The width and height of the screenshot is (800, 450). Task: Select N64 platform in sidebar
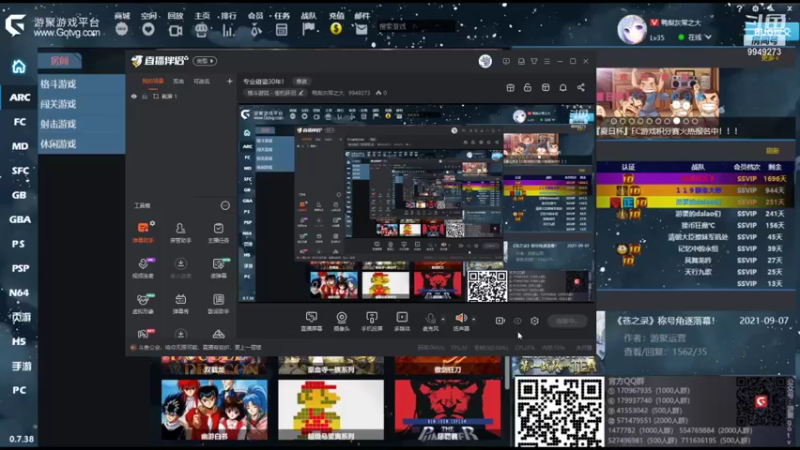click(x=19, y=293)
